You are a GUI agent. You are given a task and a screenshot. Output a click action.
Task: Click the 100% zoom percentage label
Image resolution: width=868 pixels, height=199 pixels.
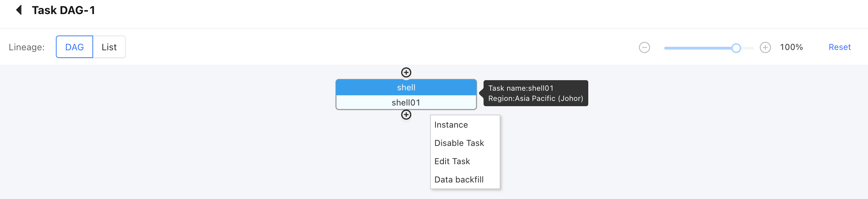tap(791, 47)
